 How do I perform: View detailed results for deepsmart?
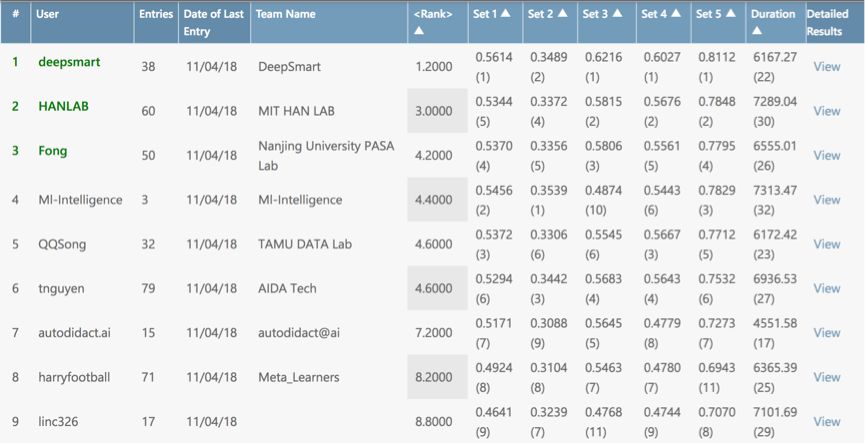(826, 67)
